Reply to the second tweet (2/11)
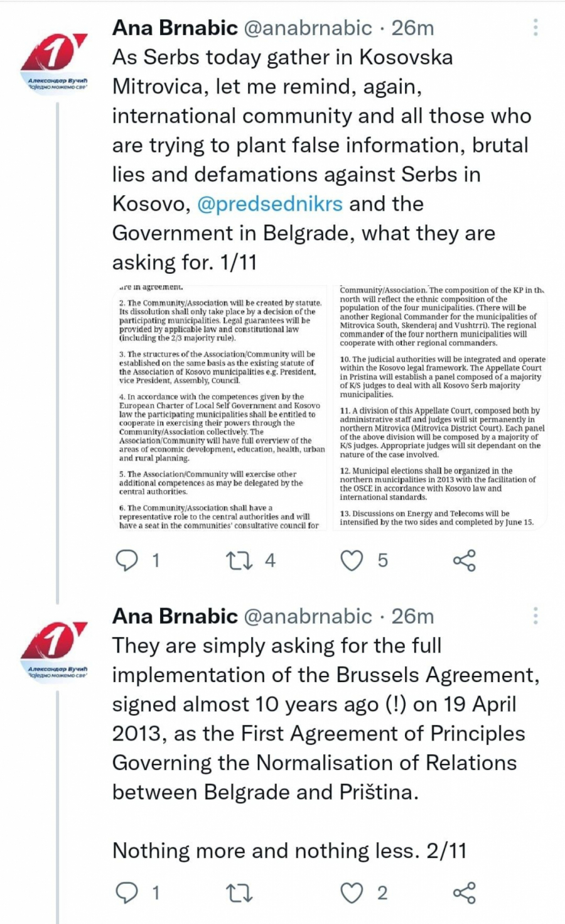 [x=127, y=893]
